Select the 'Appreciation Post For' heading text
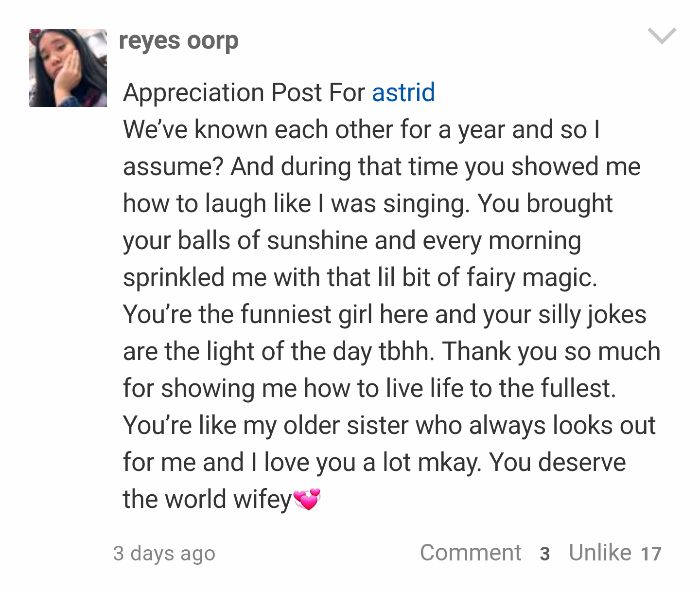The image size is (700, 595). 244,92
